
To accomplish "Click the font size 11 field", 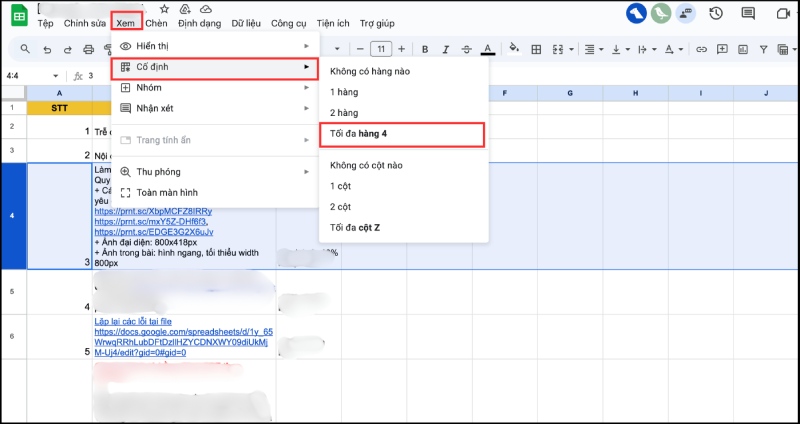I will (381, 49).
